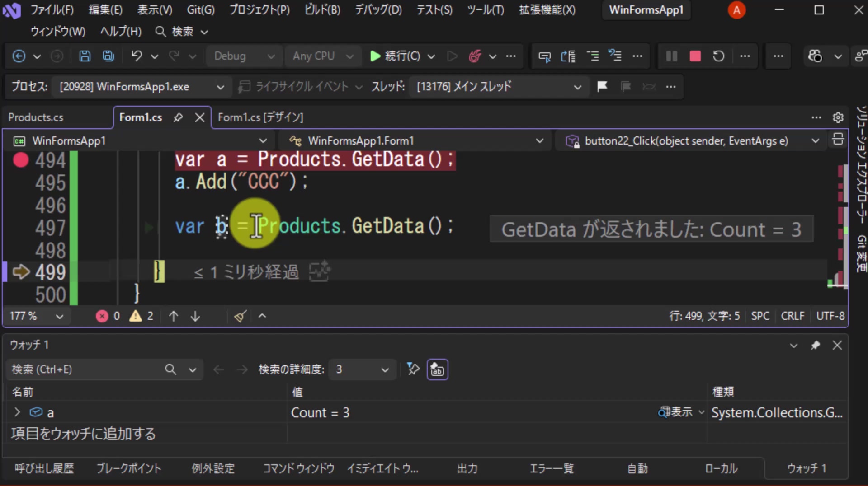868x486 pixels.
Task: Switch to the Products.cs tab
Action: pyautogui.click(x=36, y=117)
